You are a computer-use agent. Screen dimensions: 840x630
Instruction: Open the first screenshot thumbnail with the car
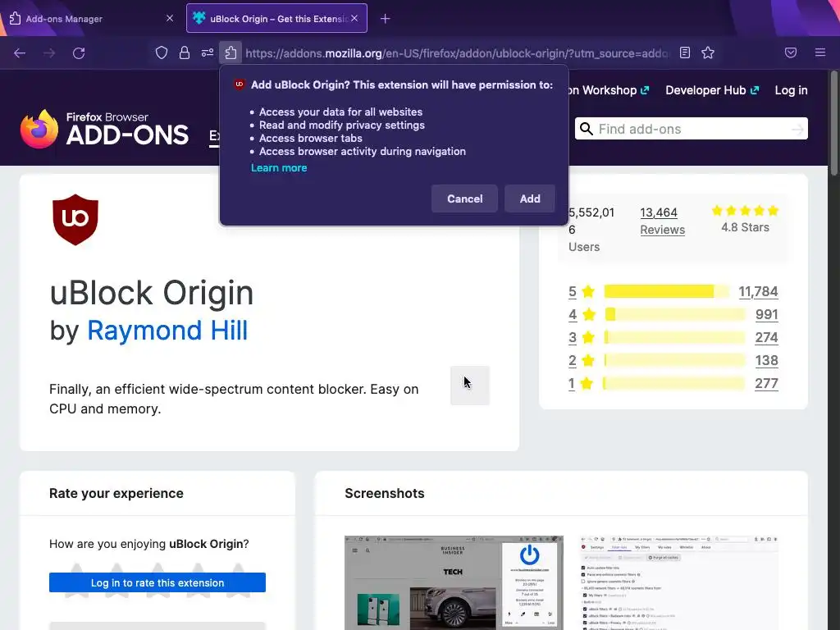coord(454,583)
